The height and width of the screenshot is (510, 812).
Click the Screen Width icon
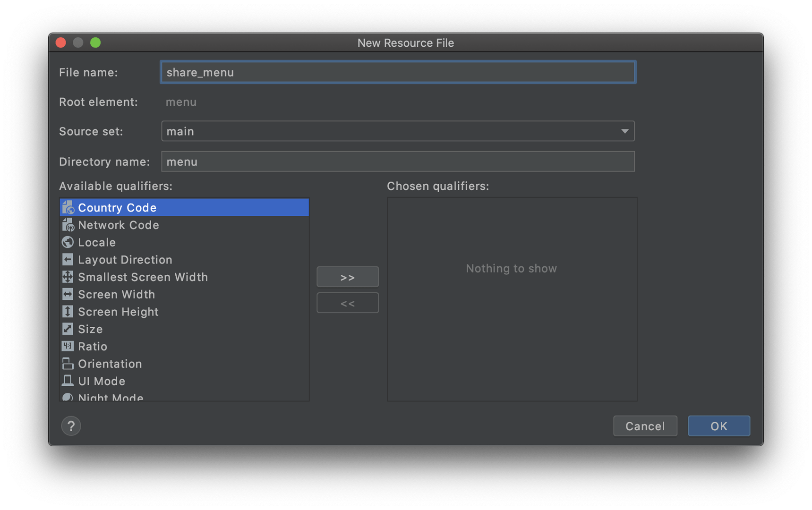coord(68,294)
